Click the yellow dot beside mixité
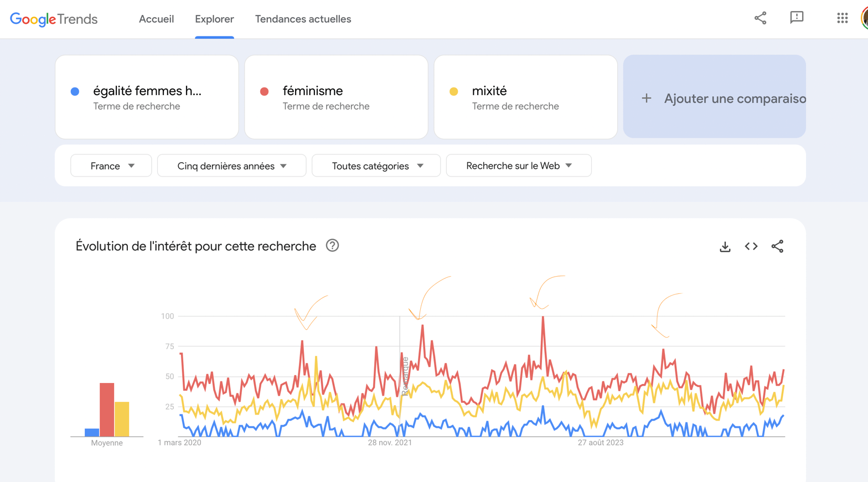The width and height of the screenshot is (868, 482). pos(454,91)
